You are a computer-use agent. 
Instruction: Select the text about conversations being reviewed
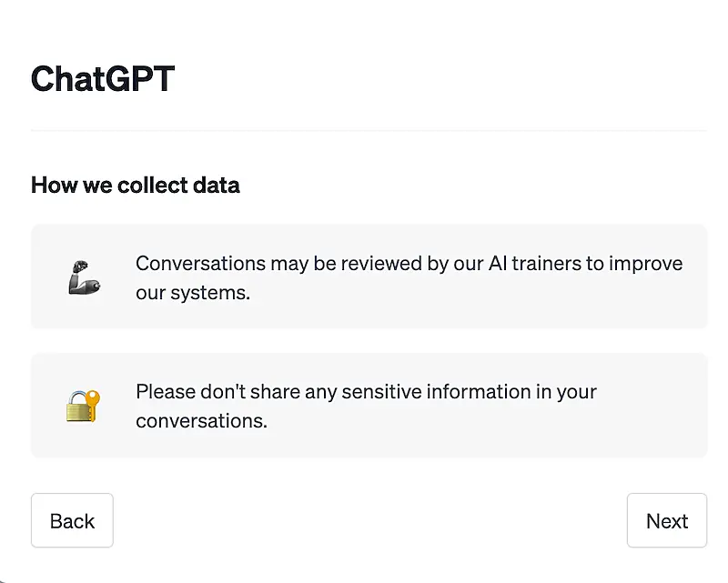coord(409,277)
